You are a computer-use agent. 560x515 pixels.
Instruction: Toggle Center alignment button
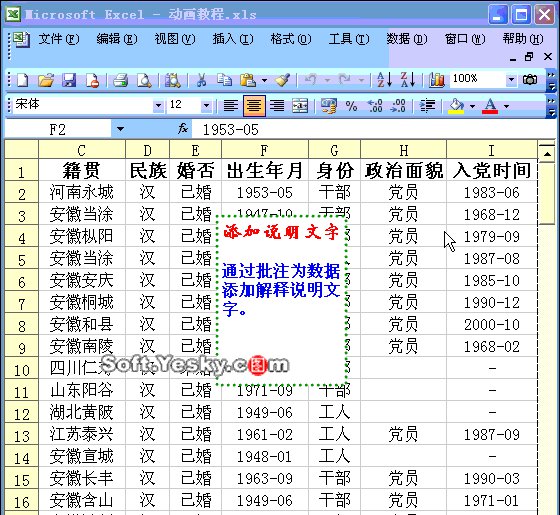254,106
